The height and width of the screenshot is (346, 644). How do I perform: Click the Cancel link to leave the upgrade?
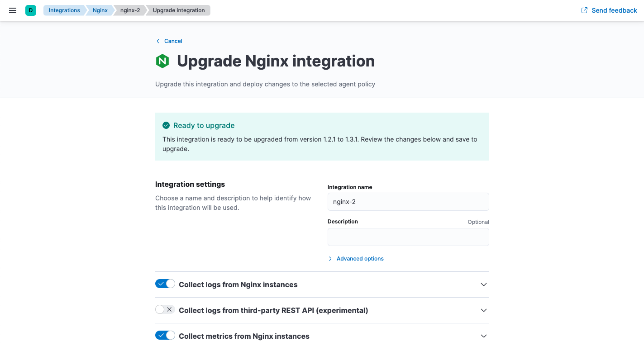pos(173,41)
